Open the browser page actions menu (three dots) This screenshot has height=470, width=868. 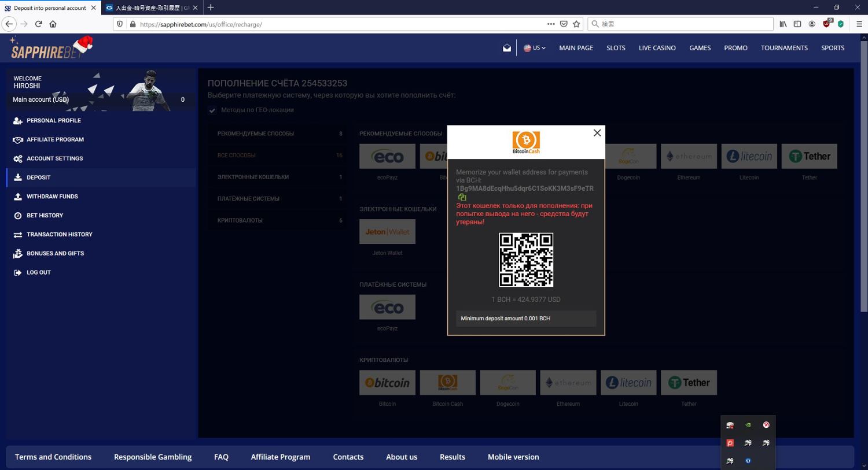(x=551, y=24)
